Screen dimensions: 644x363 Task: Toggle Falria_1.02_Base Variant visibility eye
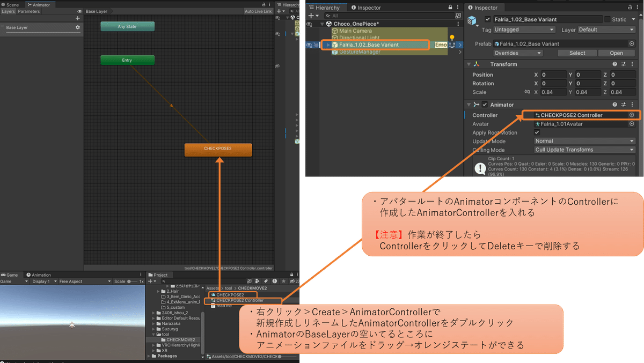point(309,45)
